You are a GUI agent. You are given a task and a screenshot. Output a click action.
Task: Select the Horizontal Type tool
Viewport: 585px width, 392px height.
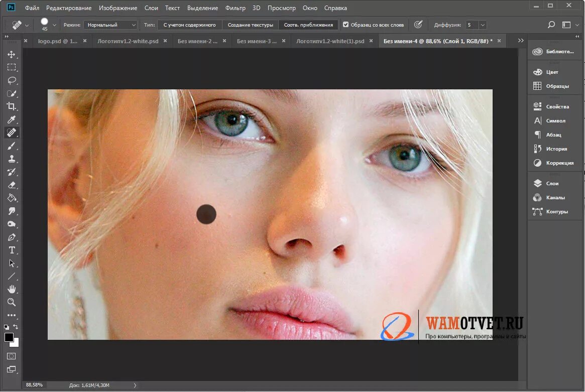tap(12, 250)
